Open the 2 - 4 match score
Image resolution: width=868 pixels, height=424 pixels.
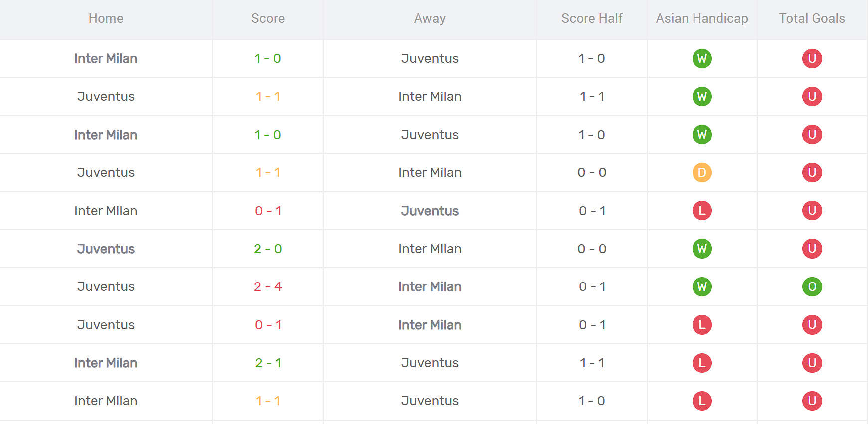(268, 287)
